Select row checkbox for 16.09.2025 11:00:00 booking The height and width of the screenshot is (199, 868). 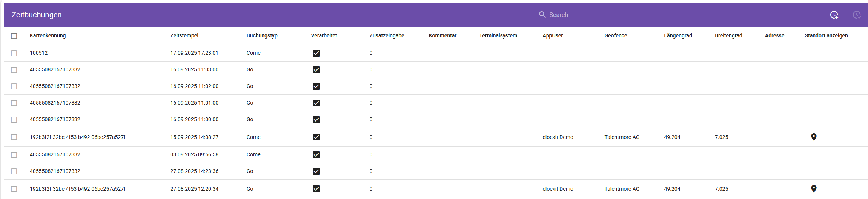14,120
